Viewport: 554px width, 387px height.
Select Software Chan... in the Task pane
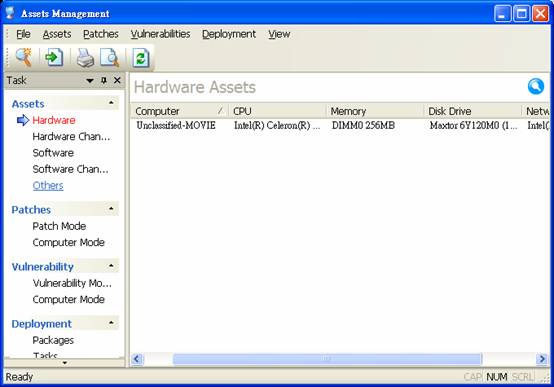(70, 169)
